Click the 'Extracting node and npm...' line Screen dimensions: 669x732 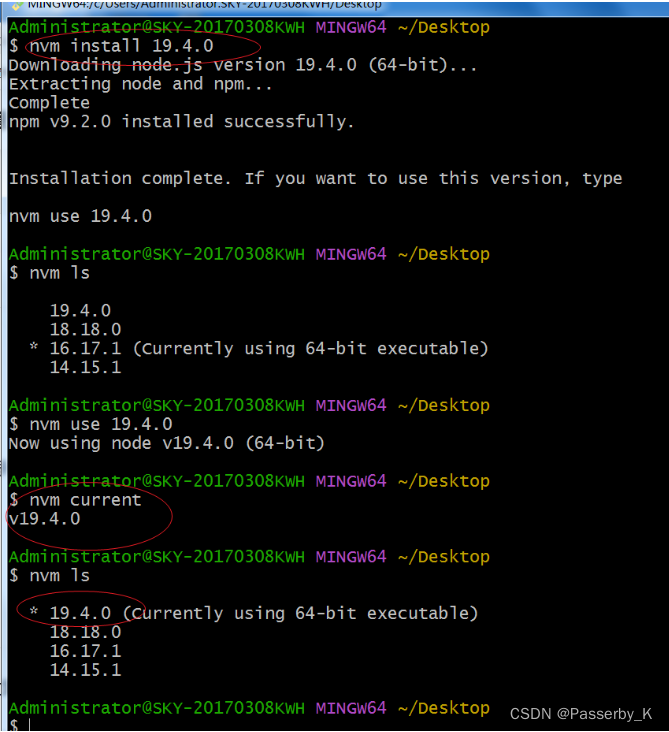140,84
